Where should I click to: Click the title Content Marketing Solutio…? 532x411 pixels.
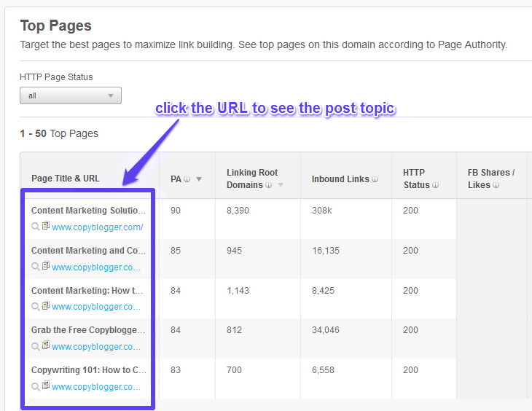88,211
